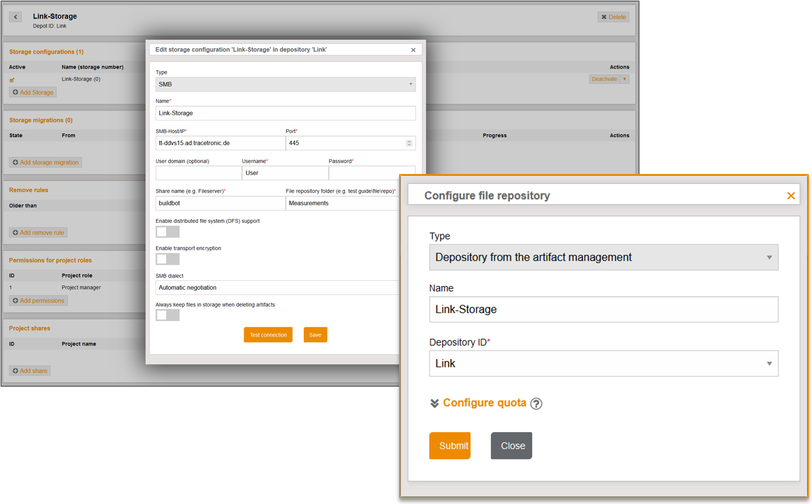Screen dimensions: 812x504
Task: Submit the file repository configuration
Action: pos(450,446)
